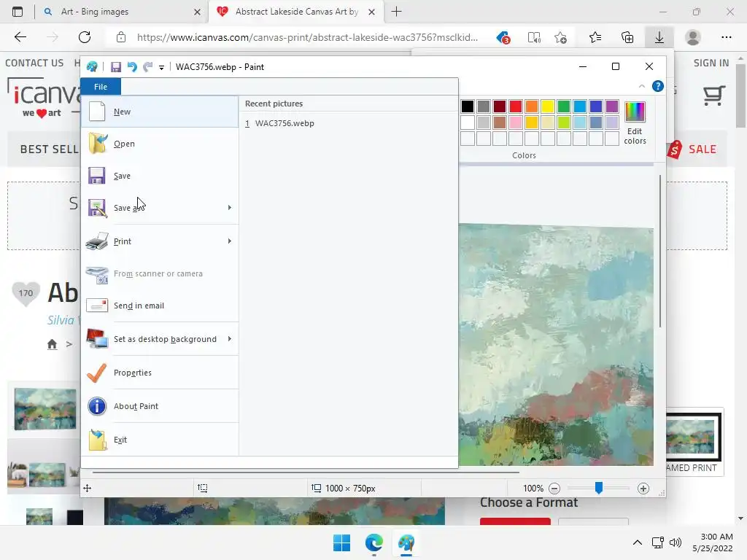The width and height of the screenshot is (747, 560).
Task: Expand the Save as submenu arrow
Action: [x=230, y=208]
